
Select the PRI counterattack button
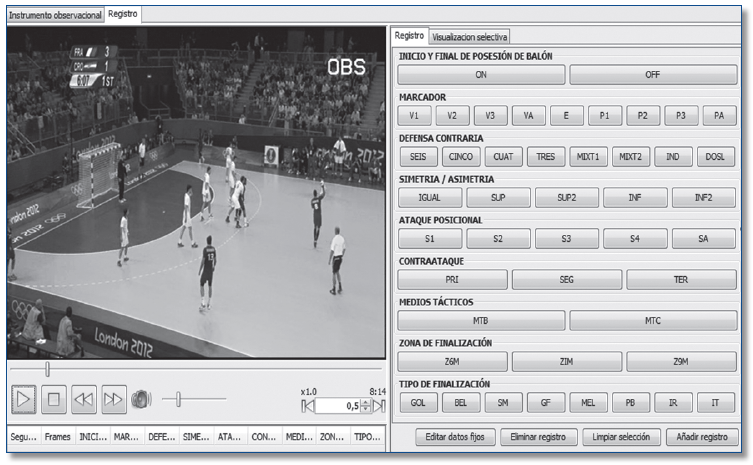click(x=452, y=280)
